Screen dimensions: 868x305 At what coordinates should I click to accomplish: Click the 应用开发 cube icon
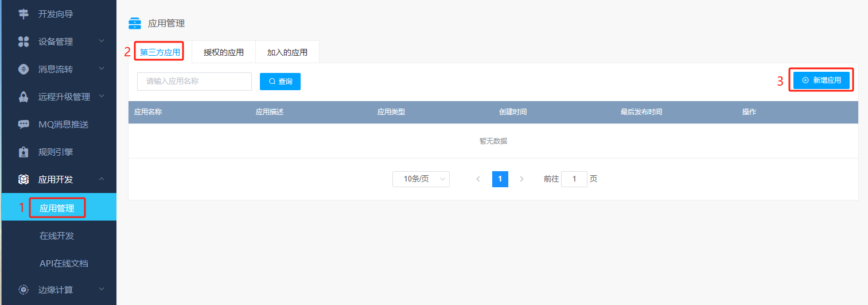click(24, 180)
